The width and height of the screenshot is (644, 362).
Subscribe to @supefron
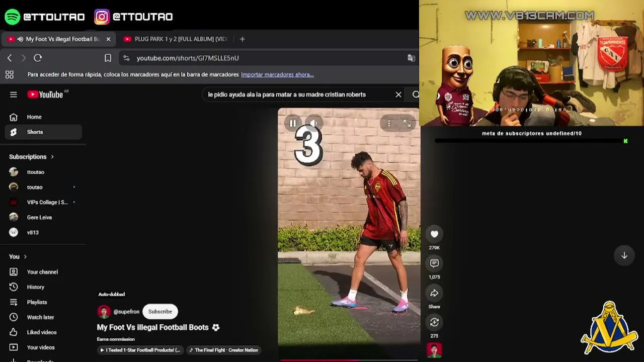[x=160, y=312]
